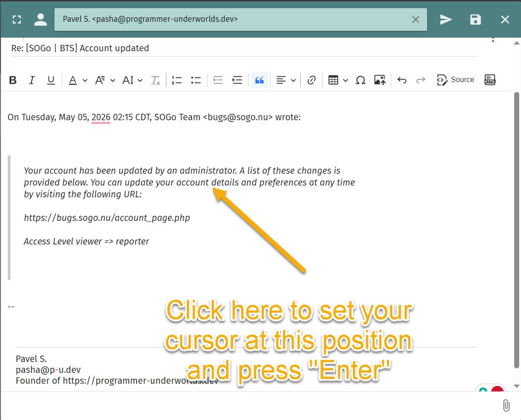Increase the indent
Viewport: 521px width, 420px height.
click(x=237, y=80)
